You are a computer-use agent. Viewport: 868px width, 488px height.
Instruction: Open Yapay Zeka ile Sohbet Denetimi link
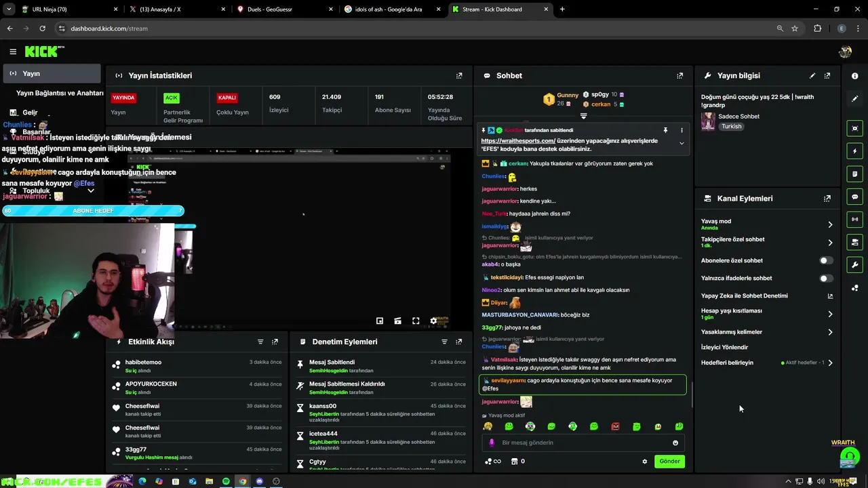pos(767,296)
